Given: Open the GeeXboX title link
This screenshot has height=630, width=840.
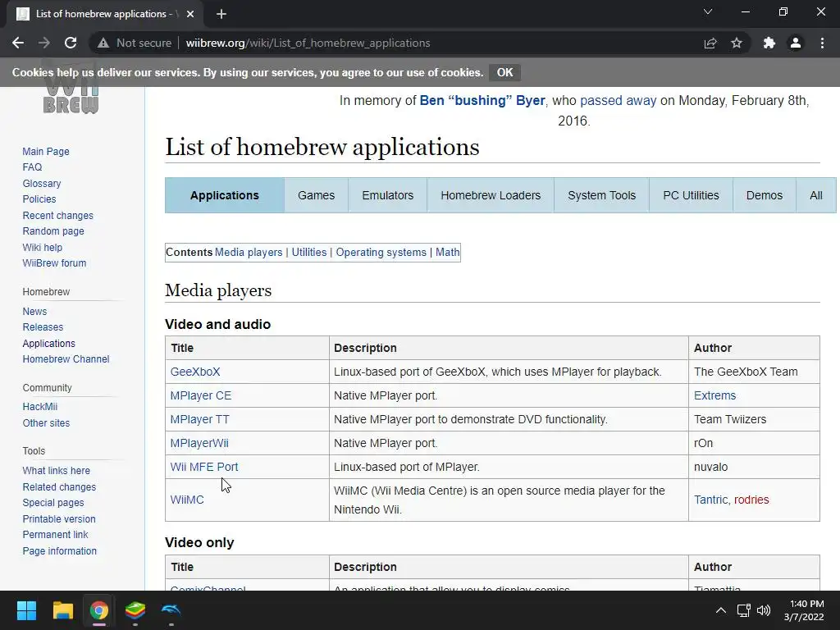Looking at the screenshot, I should click(x=195, y=372).
